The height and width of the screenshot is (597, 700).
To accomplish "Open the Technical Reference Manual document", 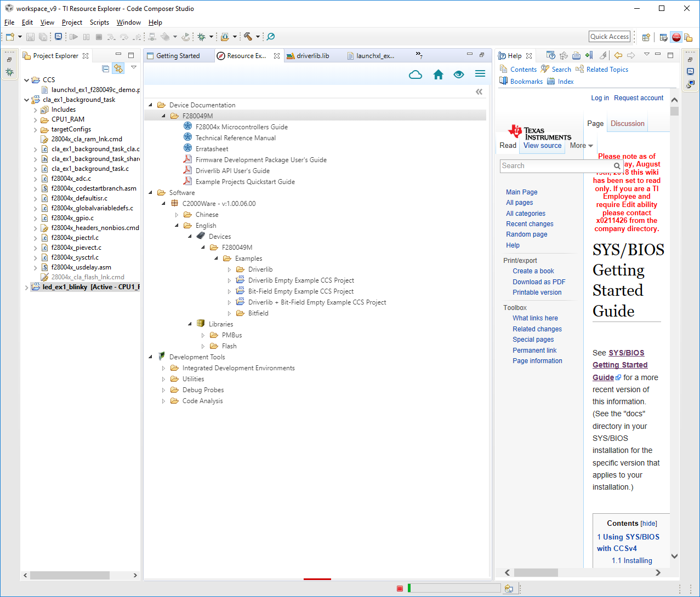I will coord(235,138).
